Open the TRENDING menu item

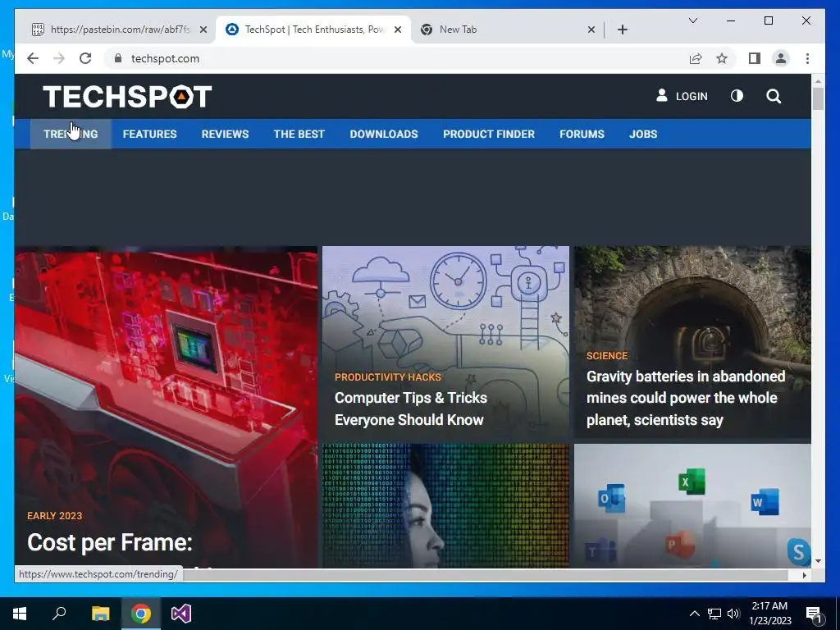pos(71,134)
